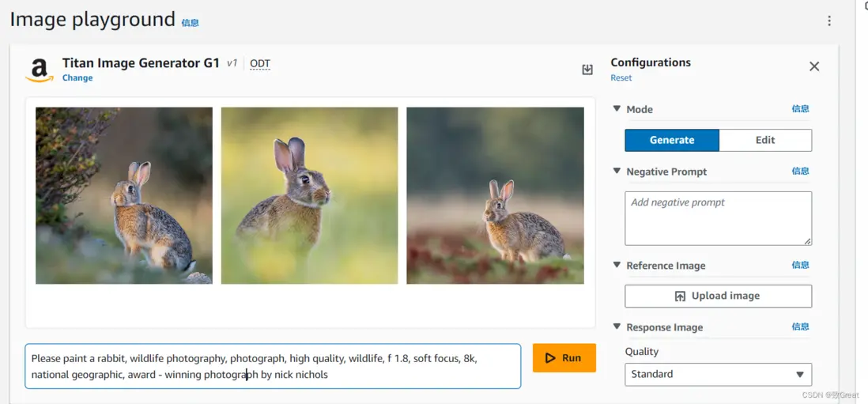Collapse the Mode section
868x404 pixels.
pyautogui.click(x=617, y=109)
